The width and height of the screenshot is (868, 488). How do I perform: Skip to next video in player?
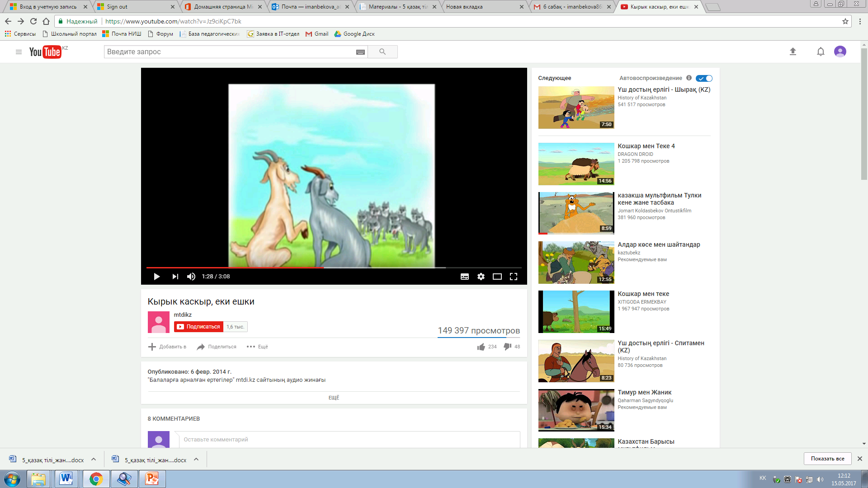pyautogui.click(x=175, y=277)
